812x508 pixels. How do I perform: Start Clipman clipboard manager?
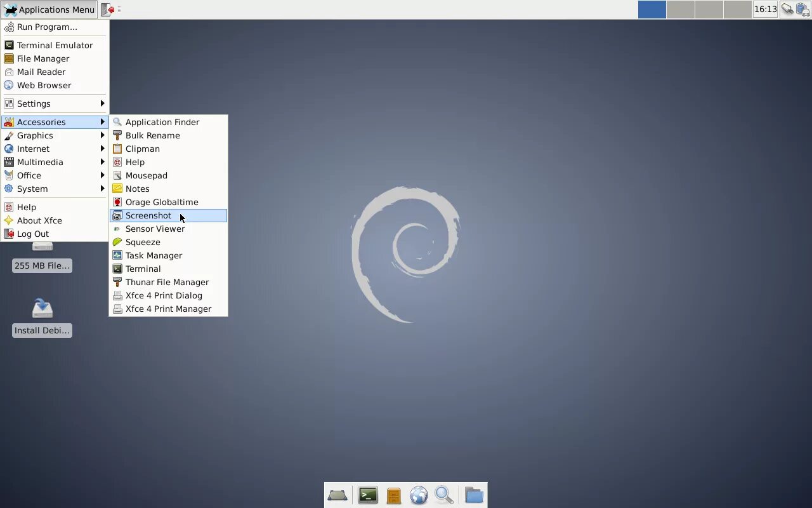tap(168, 149)
